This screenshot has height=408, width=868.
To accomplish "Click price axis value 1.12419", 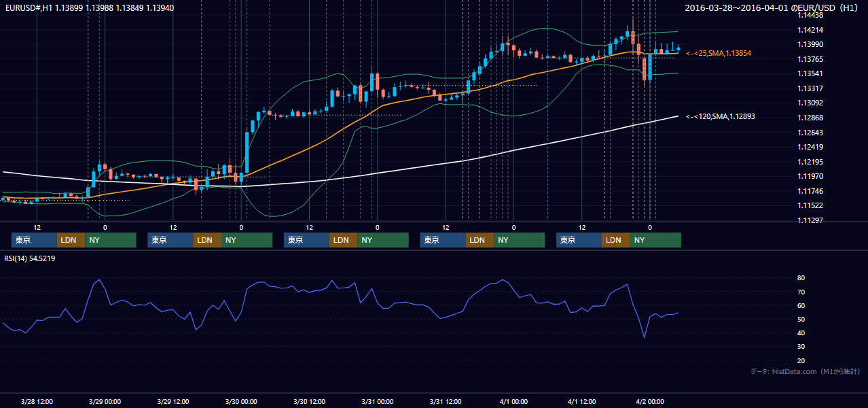I will [x=810, y=147].
